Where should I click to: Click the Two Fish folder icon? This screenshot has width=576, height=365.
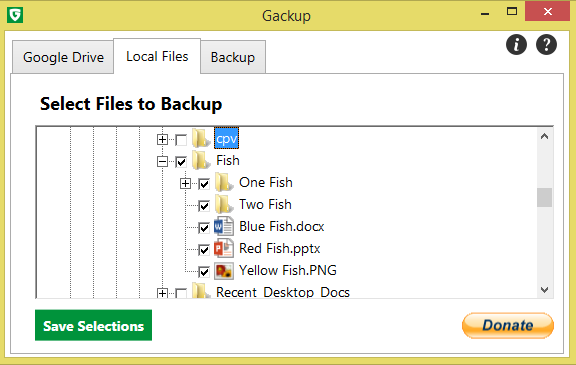point(223,204)
